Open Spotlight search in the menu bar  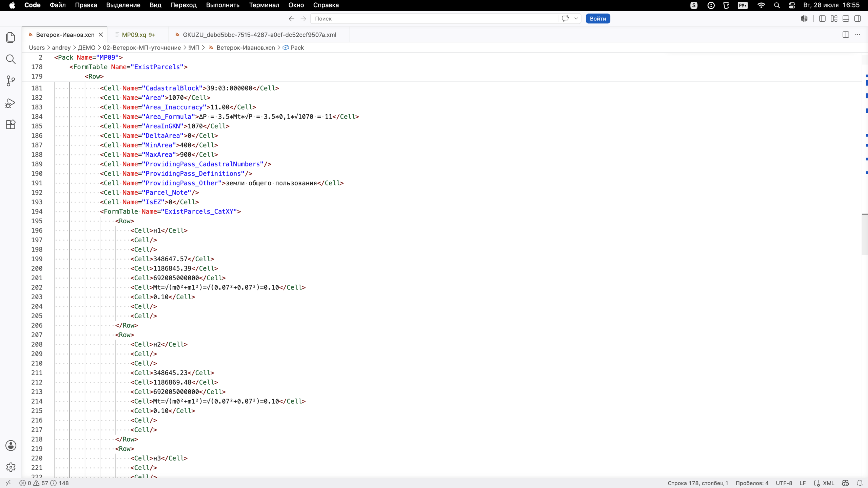coord(777,5)
